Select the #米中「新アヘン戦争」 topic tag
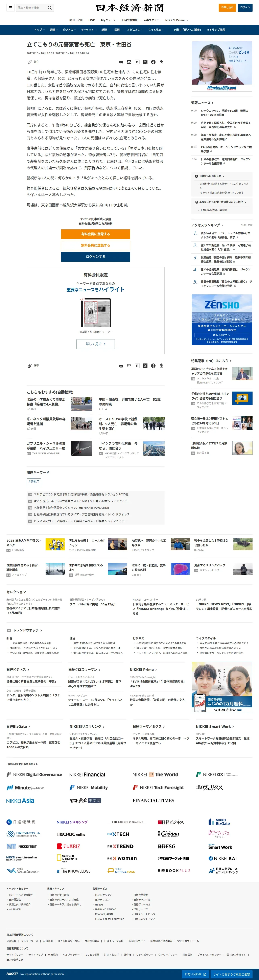This screenshot has height=980, width=259. coord(188,30)
